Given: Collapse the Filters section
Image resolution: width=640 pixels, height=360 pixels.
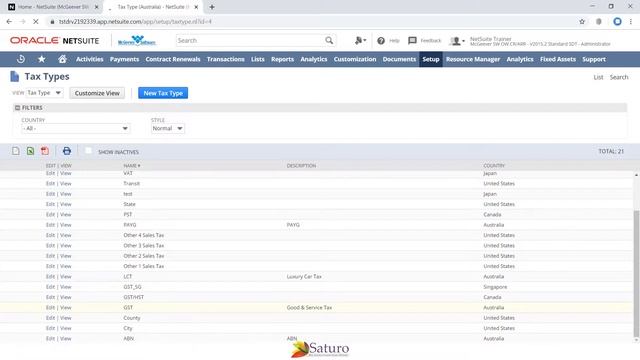Looking at the screenshot, I should click(18, 108).
